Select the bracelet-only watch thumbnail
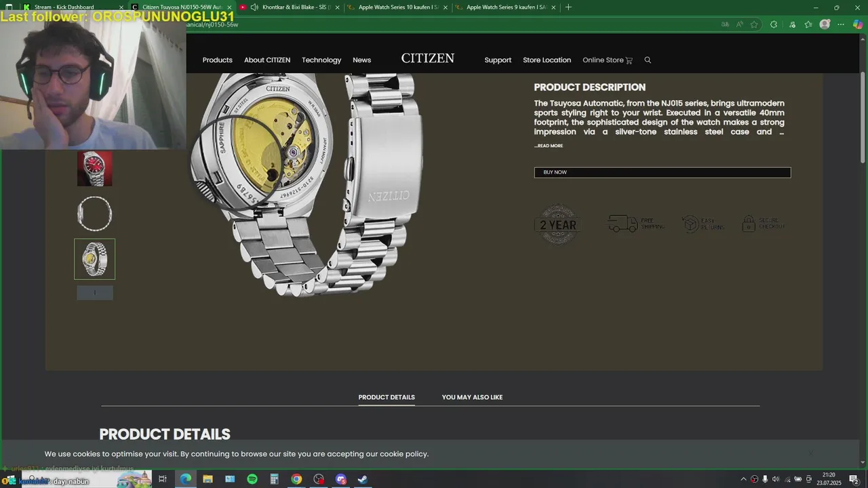Image resolution: width=868 pixels, height=488 pixels. tap(95, 213)
